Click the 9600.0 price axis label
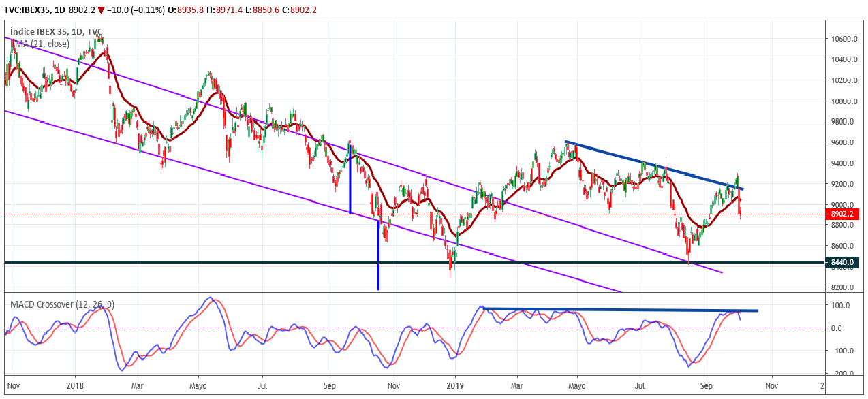 click(843, 142)
